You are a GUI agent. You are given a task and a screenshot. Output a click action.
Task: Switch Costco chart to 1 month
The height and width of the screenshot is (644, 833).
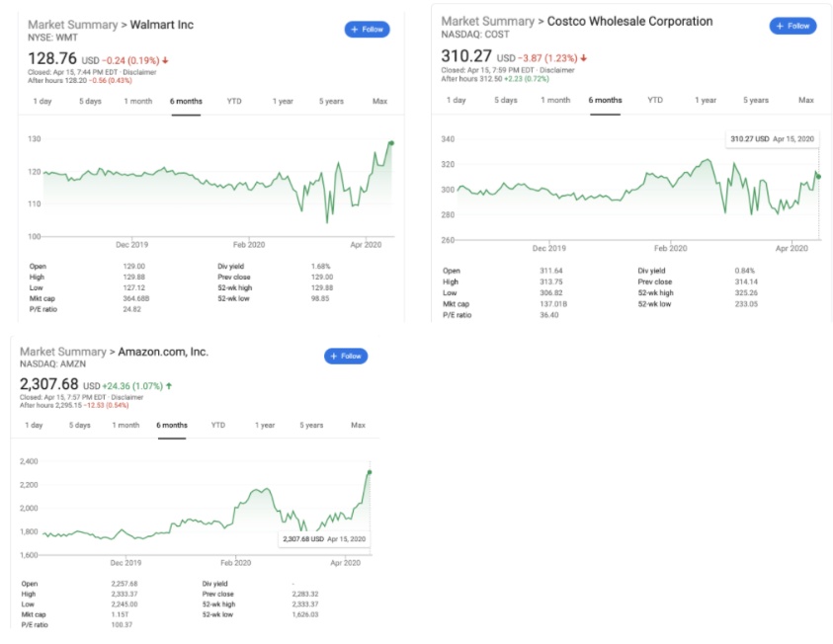[x=556, y=100]
